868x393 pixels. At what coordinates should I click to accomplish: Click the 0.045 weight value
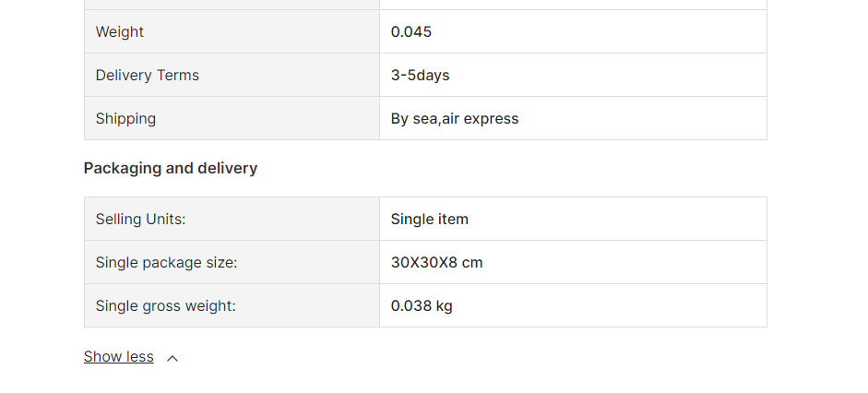pyautogui.click(x=410, y=31)
